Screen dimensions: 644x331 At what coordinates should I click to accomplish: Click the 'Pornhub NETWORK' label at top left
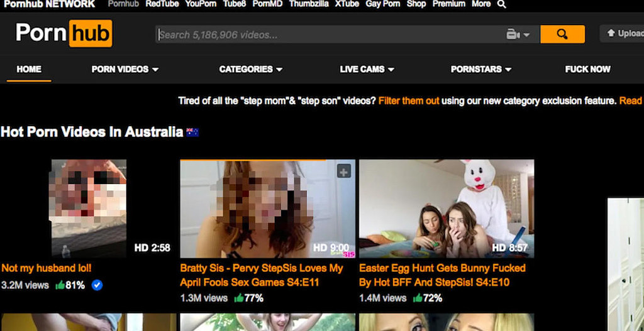coord(49,4)
